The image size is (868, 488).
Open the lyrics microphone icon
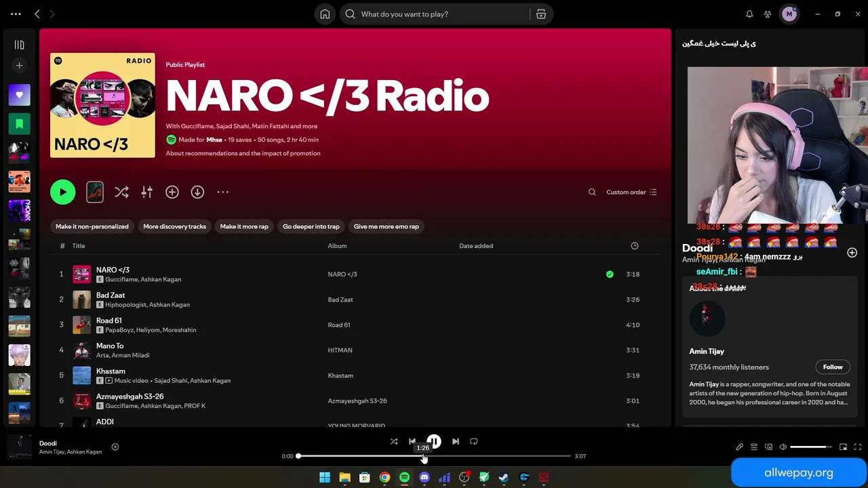point(740,447)
